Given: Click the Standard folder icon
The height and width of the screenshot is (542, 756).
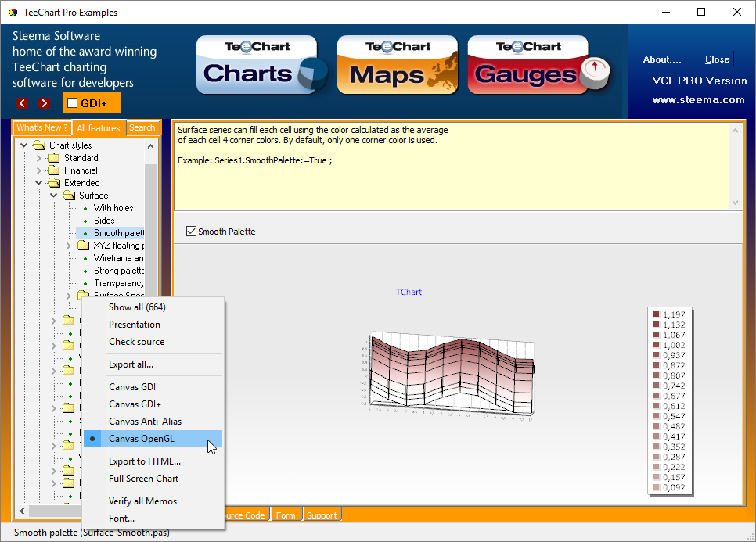Looking at the screenshot, I should click(x=53, y=157).
